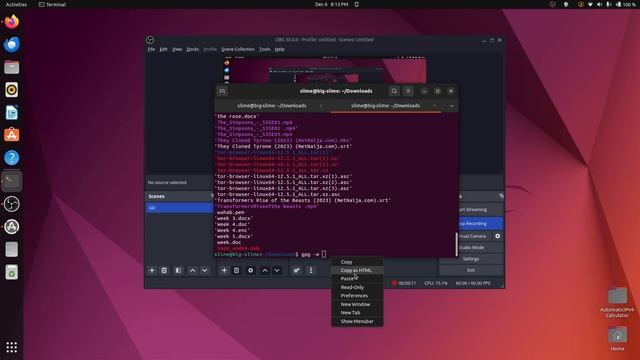Screen dimensions: 640x360
Task: Switch to the first terminal tab
Action: [x=272, y=106]
